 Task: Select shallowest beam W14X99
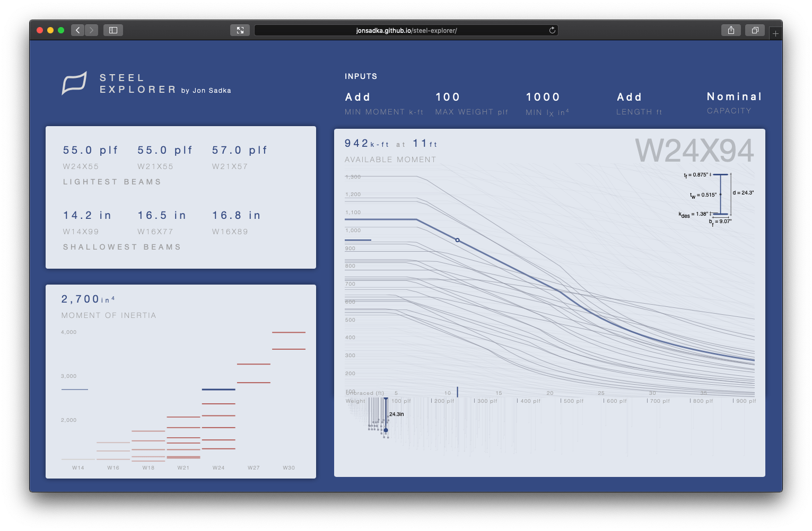pyautogui.click(x=81, y=232)
